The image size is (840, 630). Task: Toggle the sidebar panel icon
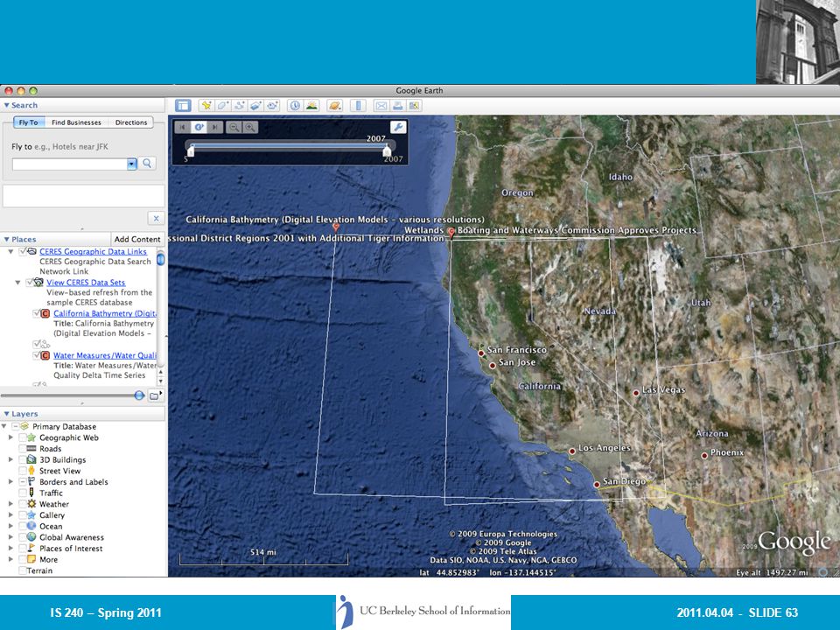183,106
